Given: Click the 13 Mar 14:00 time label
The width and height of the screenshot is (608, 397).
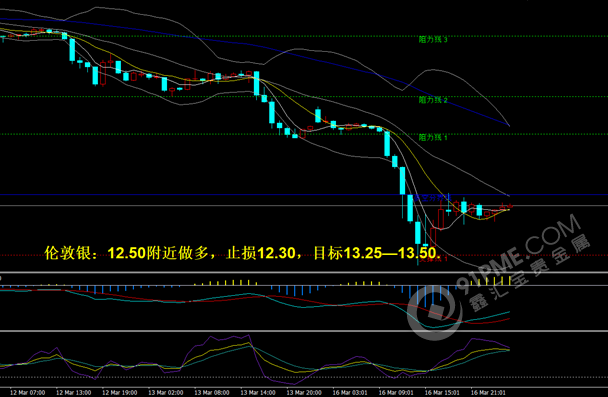Looking at the screenshot, I should pyautogui.click(x=258, y=392).
